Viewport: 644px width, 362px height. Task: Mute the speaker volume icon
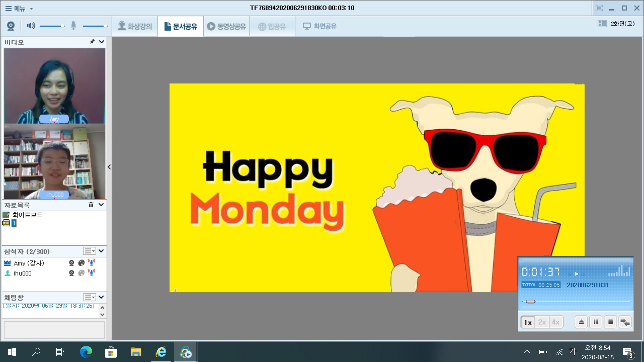point(31,26)
